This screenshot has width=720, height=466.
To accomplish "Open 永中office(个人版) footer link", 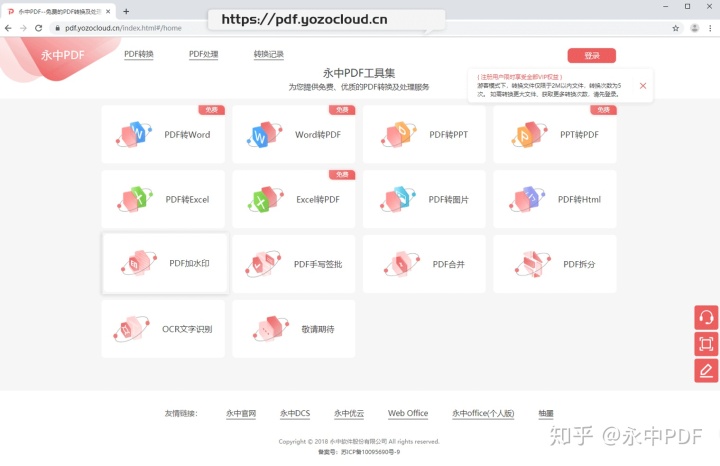I will pos(483,413).
